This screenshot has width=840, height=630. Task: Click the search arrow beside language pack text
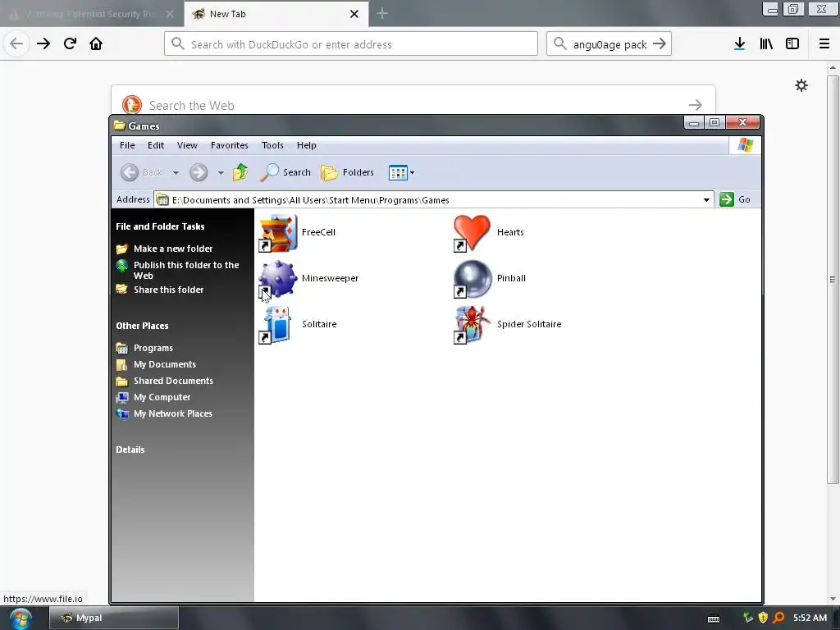tap(660, 44)
